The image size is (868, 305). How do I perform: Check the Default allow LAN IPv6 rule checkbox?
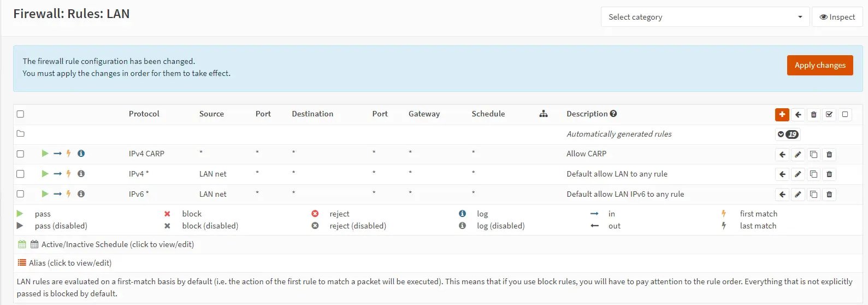20,194
